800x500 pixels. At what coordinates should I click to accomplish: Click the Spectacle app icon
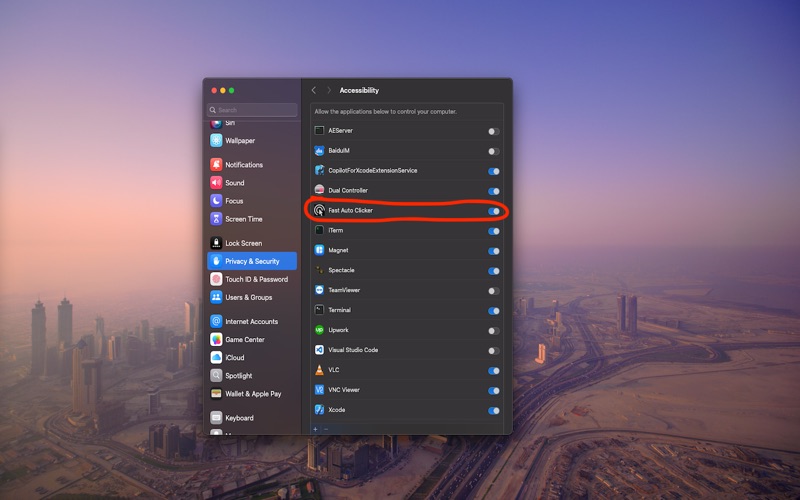point(319,270)
